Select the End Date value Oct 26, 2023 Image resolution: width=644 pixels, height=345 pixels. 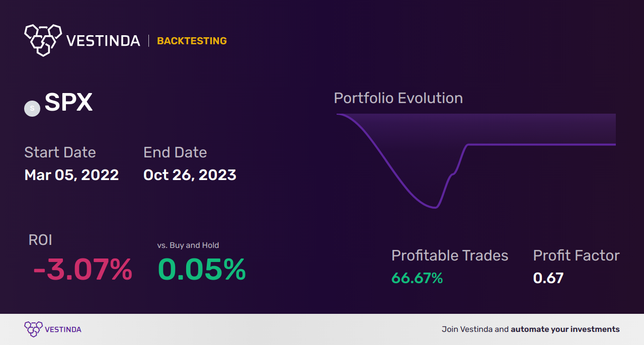click(x=190, y=175)
